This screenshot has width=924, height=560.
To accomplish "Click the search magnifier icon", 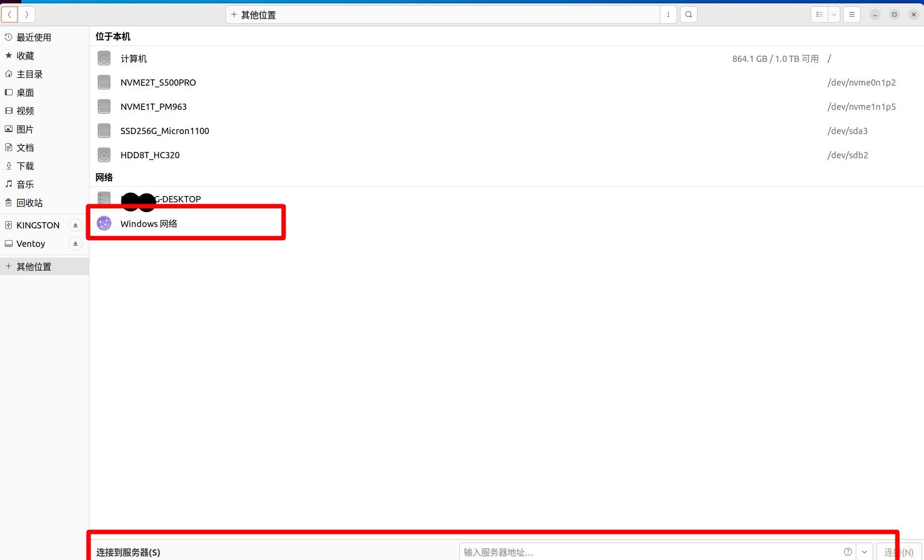I will pos(689,15).
